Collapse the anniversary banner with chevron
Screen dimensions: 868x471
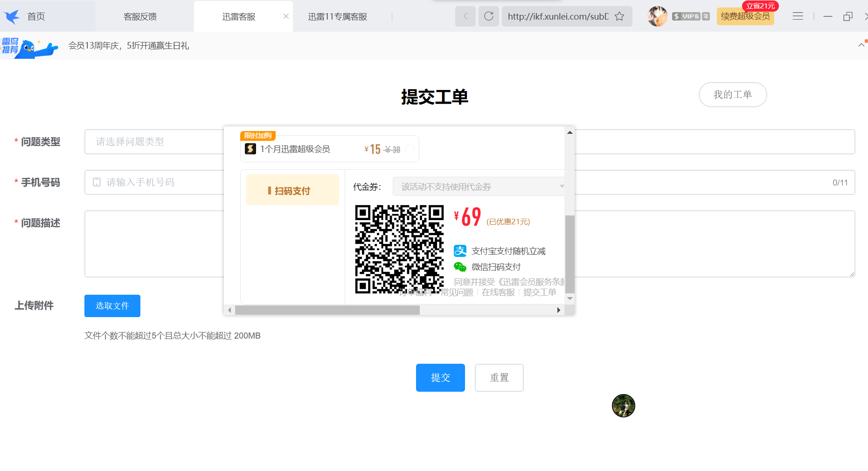coord(861,45)
